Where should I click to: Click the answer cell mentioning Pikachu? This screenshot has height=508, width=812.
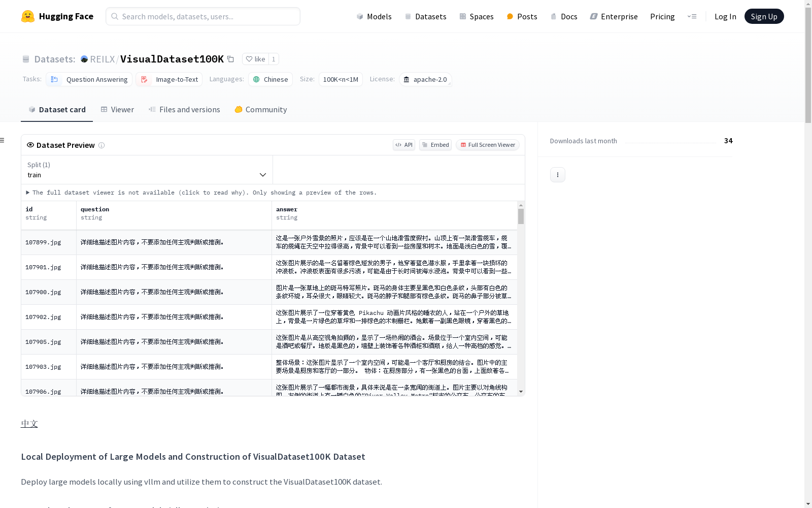tap(394, 317)
